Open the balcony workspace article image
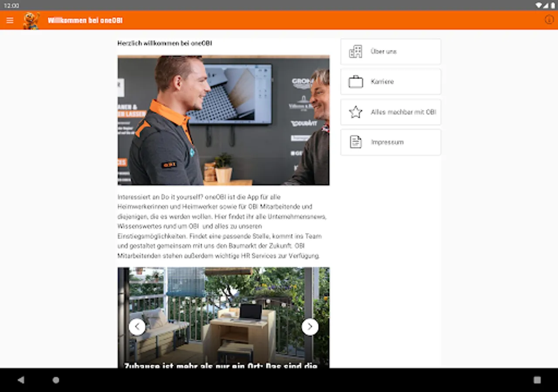 (223, 318)
